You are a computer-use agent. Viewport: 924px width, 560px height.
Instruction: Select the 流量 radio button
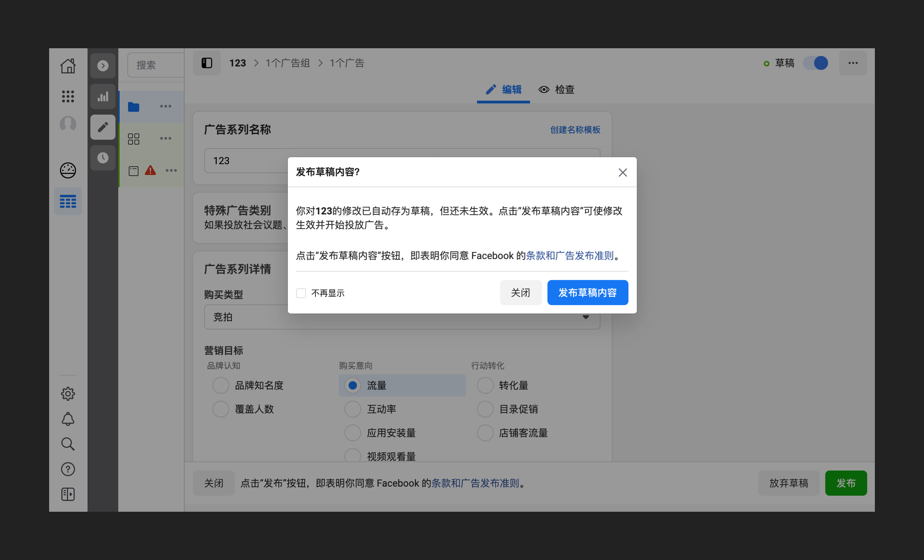click(353, 385)
